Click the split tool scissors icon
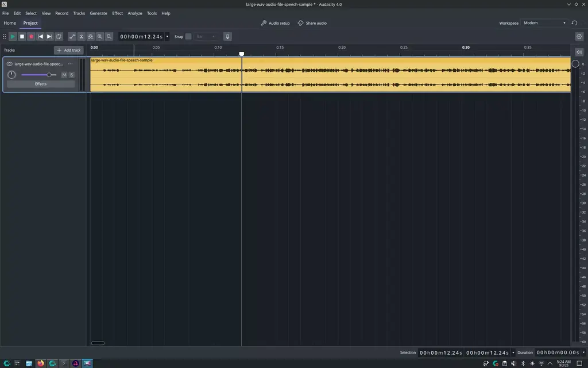The height and width of the screenshot is (368, 588). (x=82, y=36)
